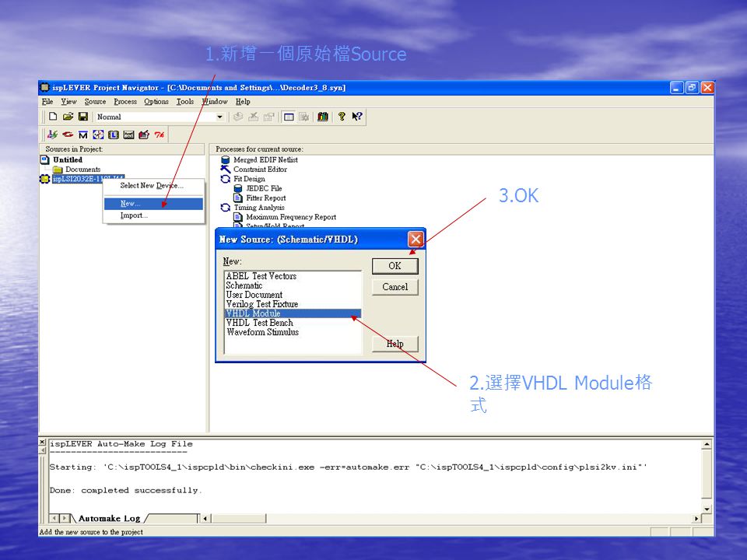Screen dimensions: 747x560
Task: Click the Timing Analysis process
Action: (x=259, y=207)
